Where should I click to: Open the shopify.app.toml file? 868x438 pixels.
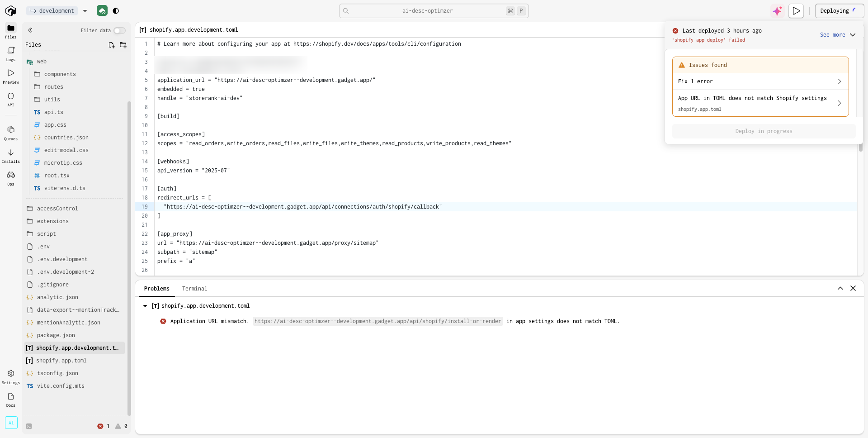pyautogui.click(x=61, y=361)
